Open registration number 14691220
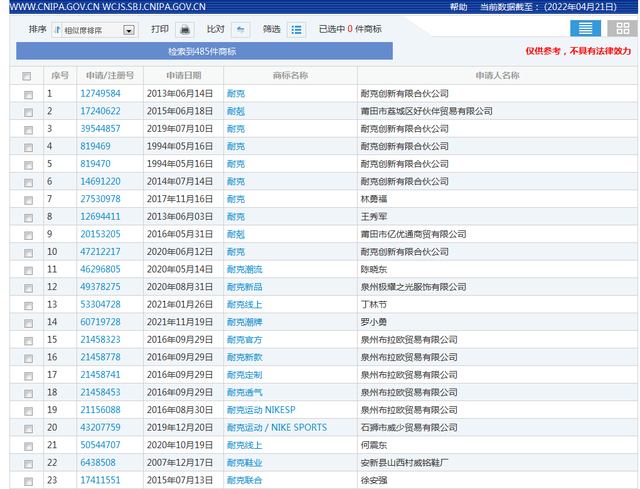This screenshot has width=640, height=489. tap(100, 181)
